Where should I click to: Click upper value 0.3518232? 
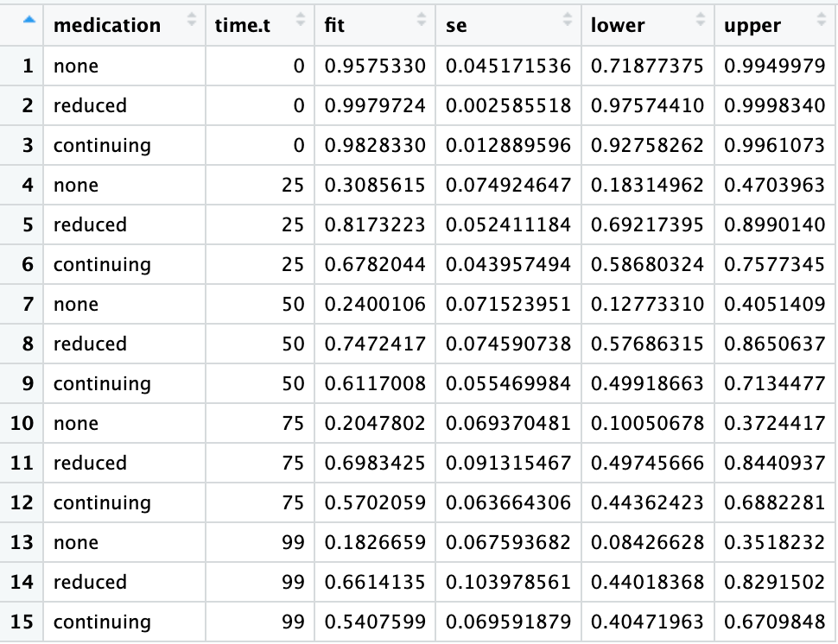(774, 542)
